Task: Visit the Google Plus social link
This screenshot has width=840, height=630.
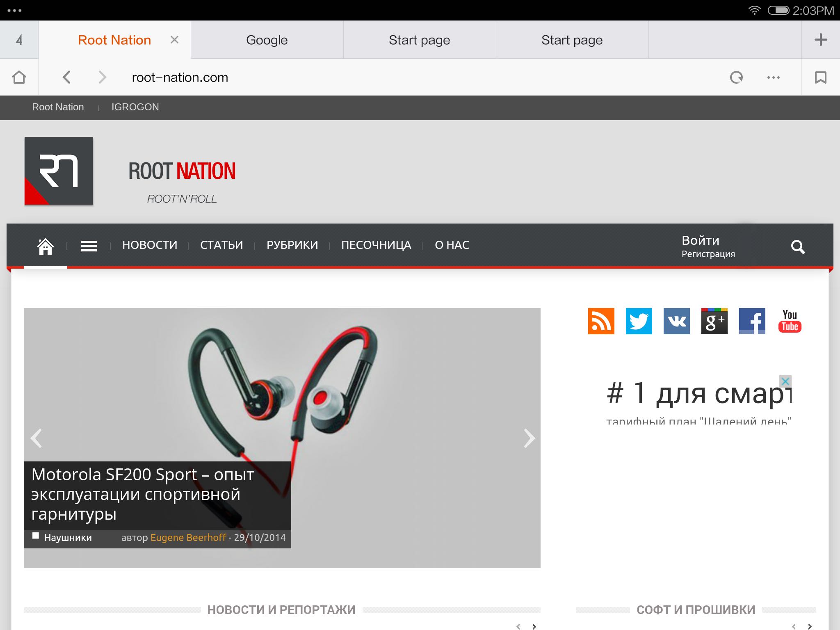Action: pyautogui.click(x=714, y=321)
